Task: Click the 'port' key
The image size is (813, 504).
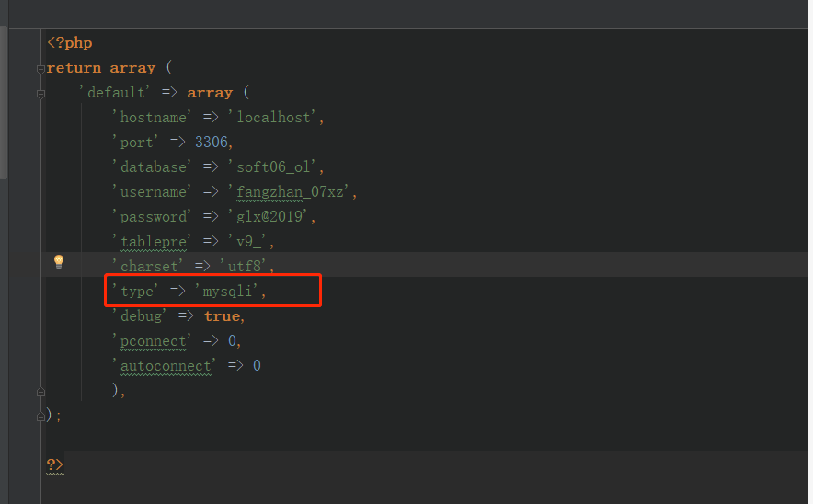Action: coord(135,142)
